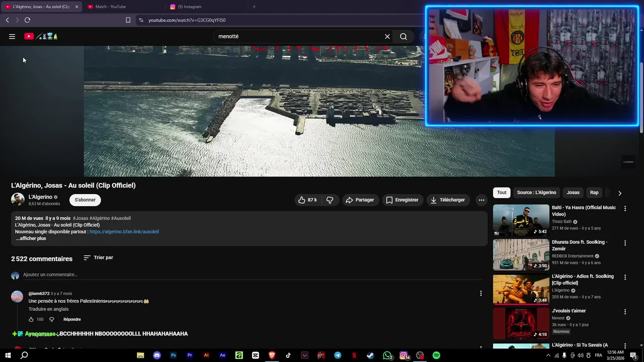Clear the search box with X
Image resolution: width=644 pixels, height=362 pixels.
pos(387,36)
